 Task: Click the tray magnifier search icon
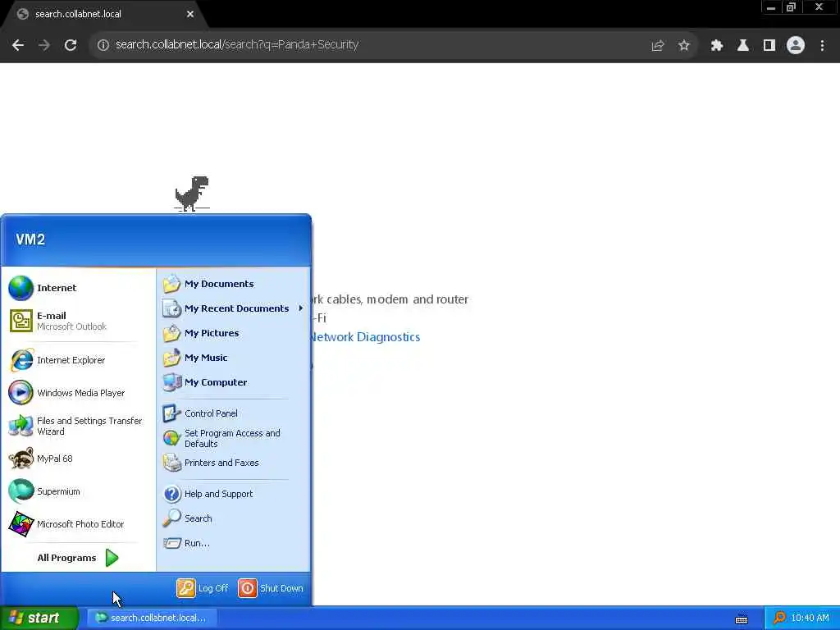(x=779, y=618)
